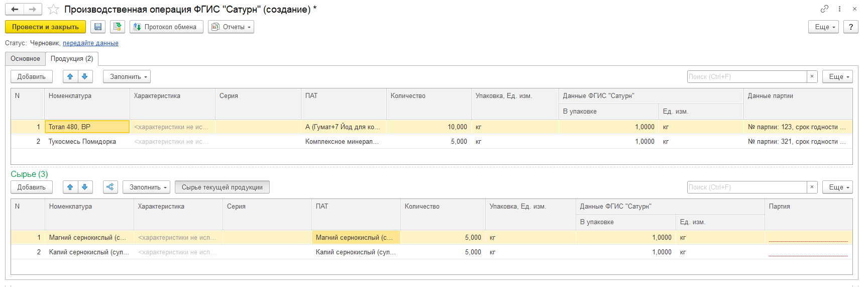
Task: Move the product row down with the arrow
Action: [85, 76]
